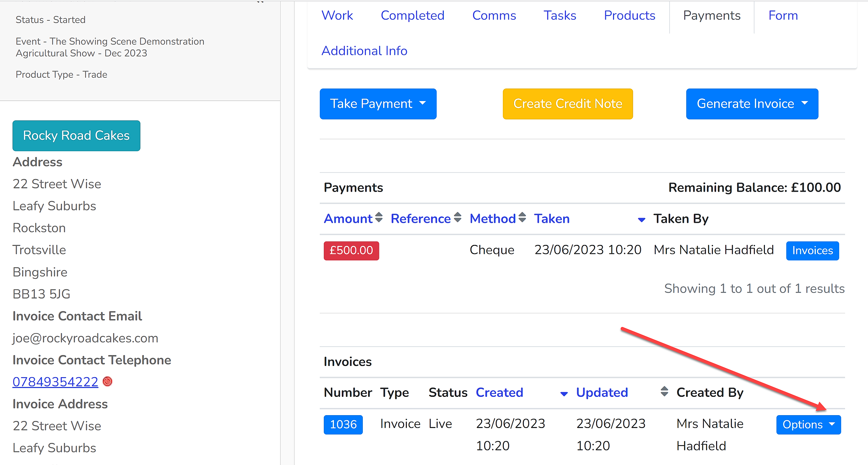Open the Take Payment dropdown
The height and width of the screenshot is (465, 868).
(x=378, y=104)
